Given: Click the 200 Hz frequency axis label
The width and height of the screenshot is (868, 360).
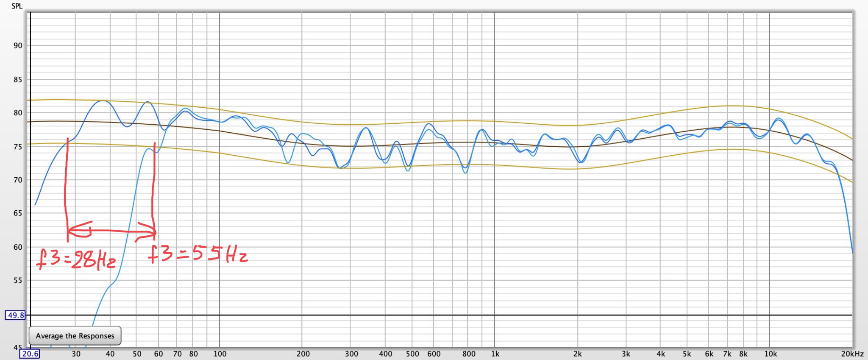Looking at the screenshot, I should [303, 354].
